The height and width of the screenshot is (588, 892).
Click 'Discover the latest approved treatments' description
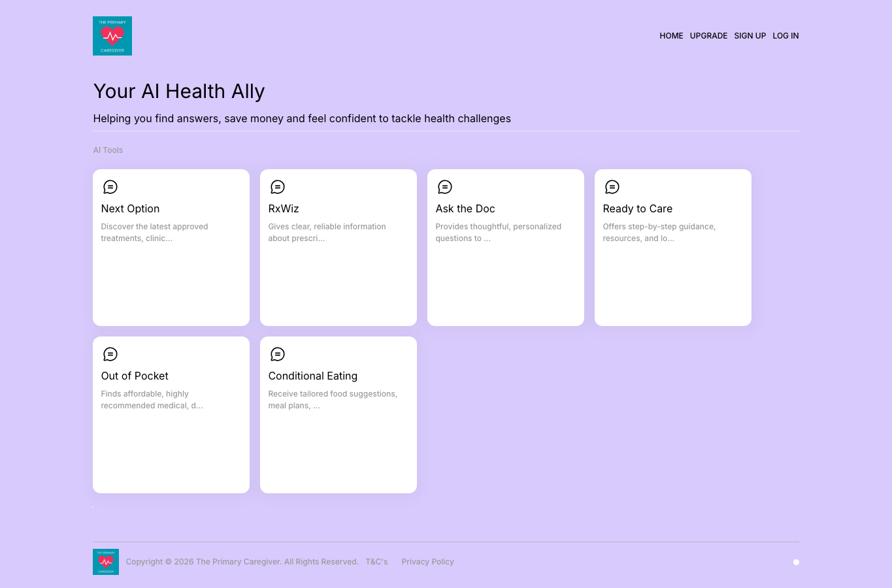pos(154,233)
